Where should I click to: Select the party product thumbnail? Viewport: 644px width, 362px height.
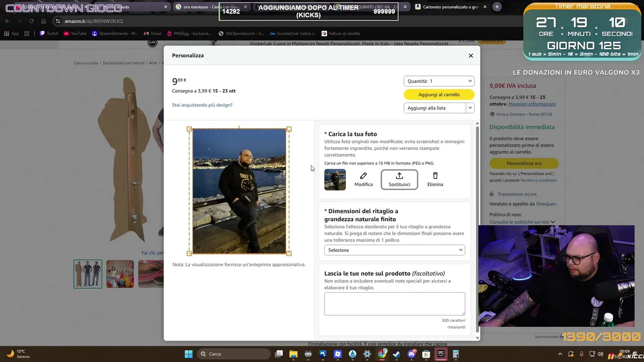point(120,274)
